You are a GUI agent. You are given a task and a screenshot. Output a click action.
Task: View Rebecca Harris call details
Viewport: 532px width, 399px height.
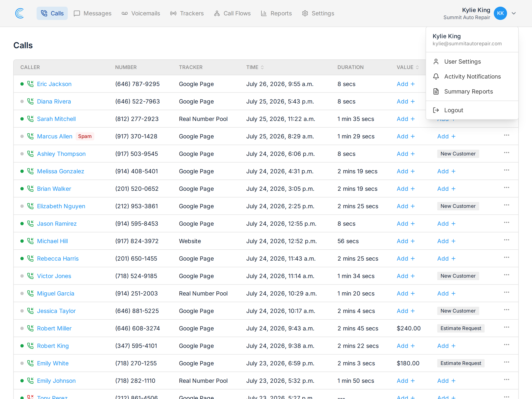coord(58,259)
